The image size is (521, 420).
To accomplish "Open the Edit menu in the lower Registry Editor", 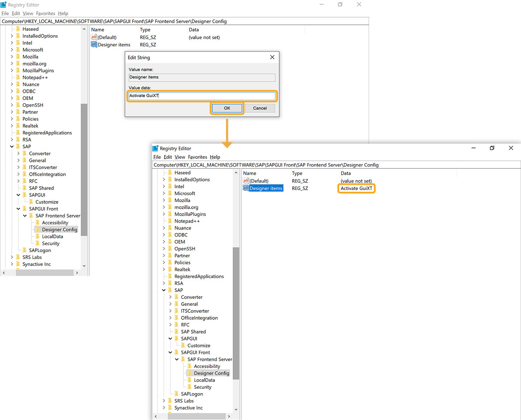I will coord(168,157).
